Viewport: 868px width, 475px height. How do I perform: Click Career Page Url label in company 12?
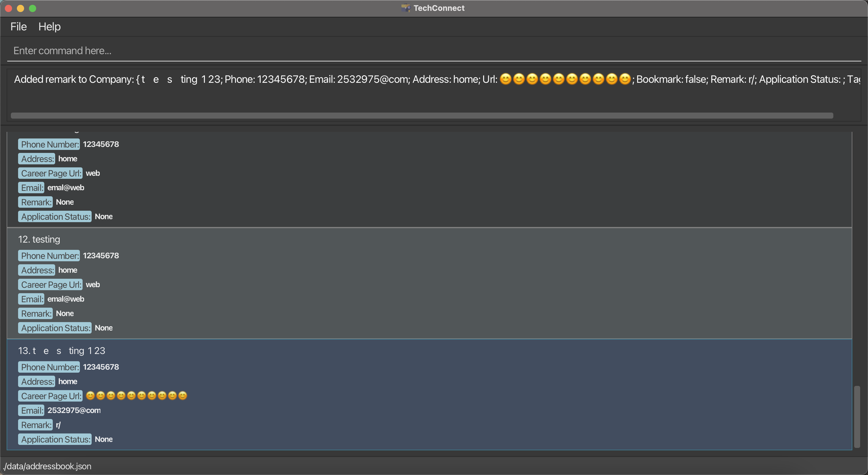51,285
